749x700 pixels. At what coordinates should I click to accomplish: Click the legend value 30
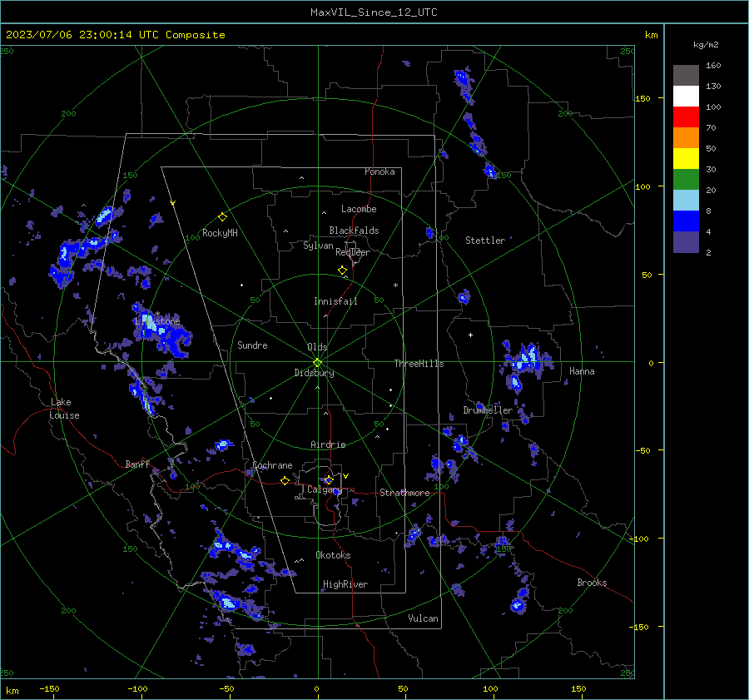[x=711, y=169]
